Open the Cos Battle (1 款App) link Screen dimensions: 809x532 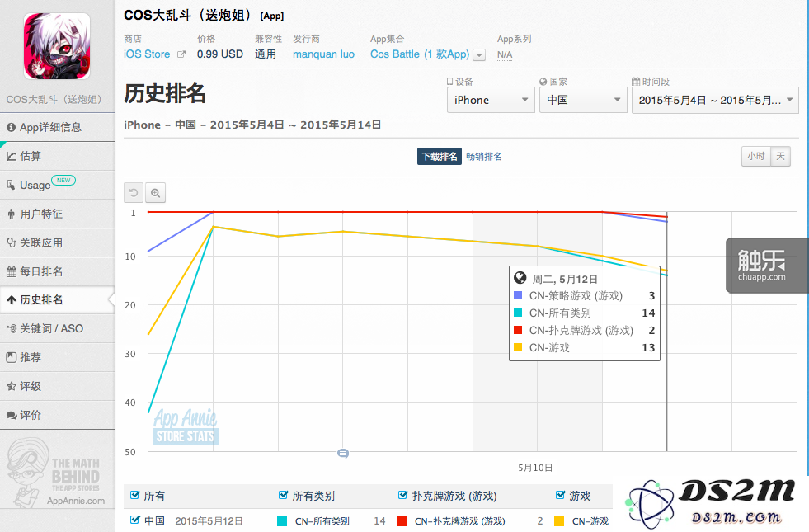point(420,54)
